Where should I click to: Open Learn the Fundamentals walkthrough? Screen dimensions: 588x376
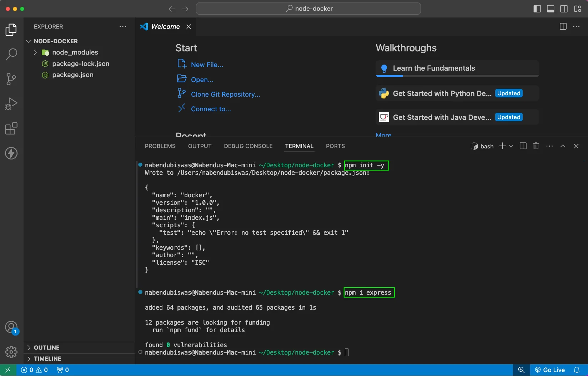[x=457, y=68]
